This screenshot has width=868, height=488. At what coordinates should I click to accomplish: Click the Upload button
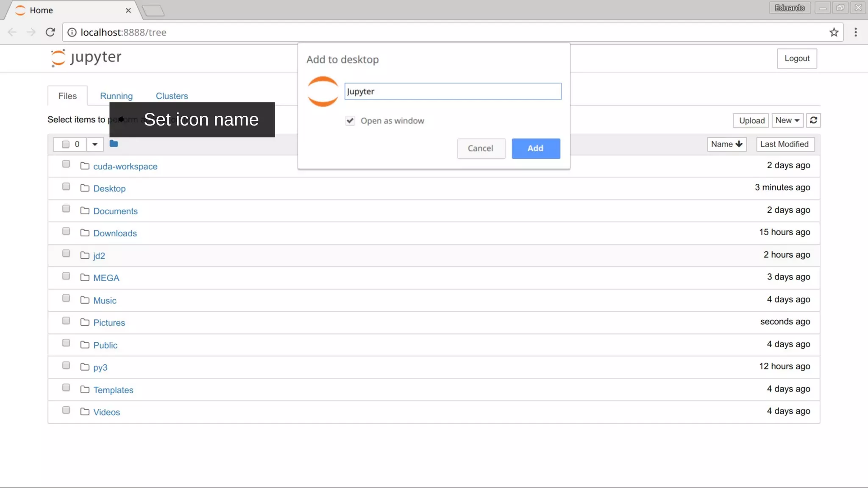751,120
